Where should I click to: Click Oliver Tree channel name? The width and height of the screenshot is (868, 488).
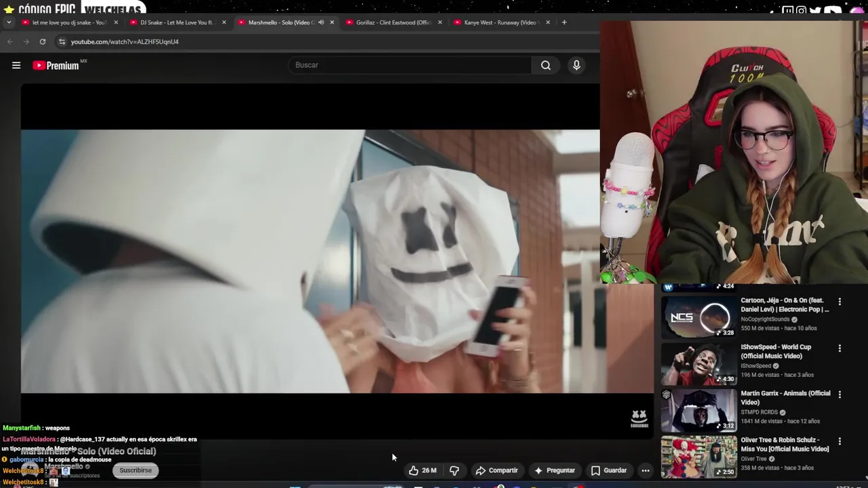[753, 459]
